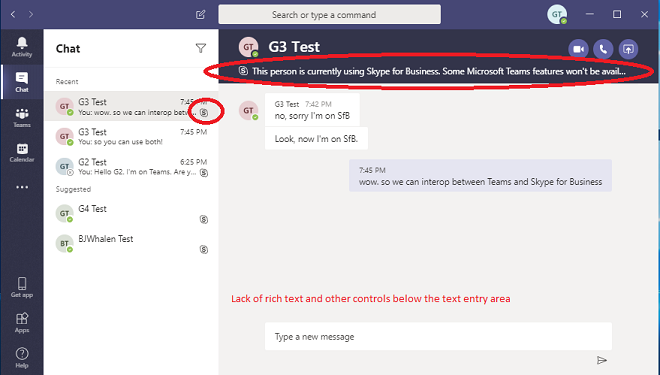
Task: Start a video call with G3 Test
Action: point(578,49)
